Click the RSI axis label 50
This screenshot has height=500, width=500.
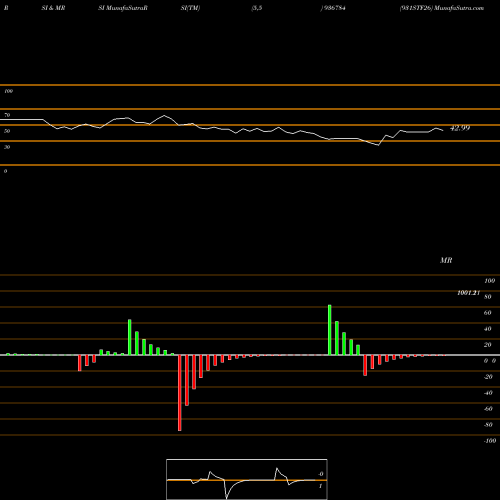[x=7, y=131]
